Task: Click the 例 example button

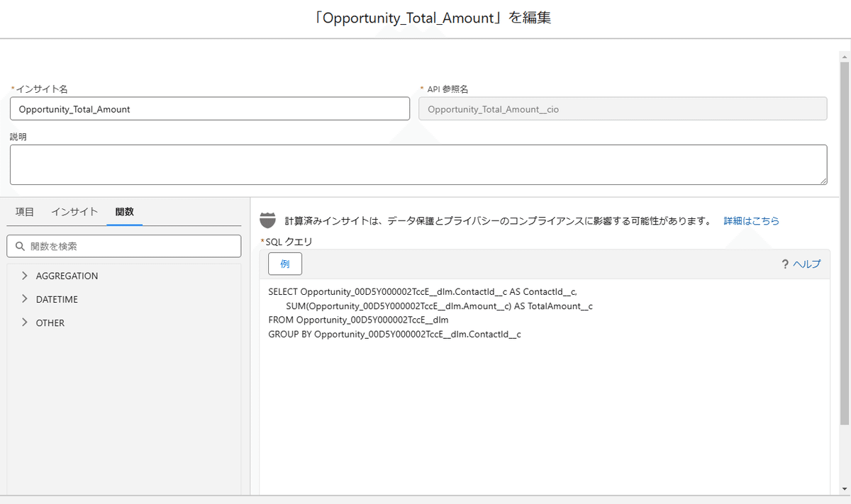Action: pyautogui.click(x=285, y=264)
